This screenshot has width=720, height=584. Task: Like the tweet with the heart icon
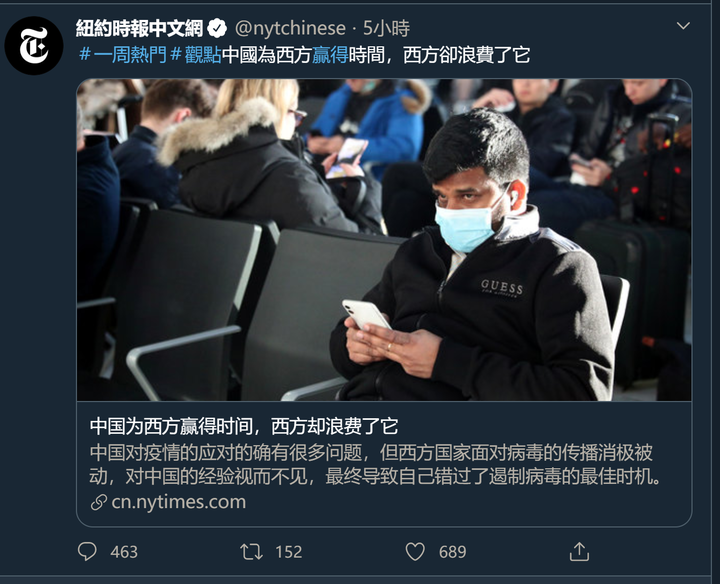click(415, 552)
